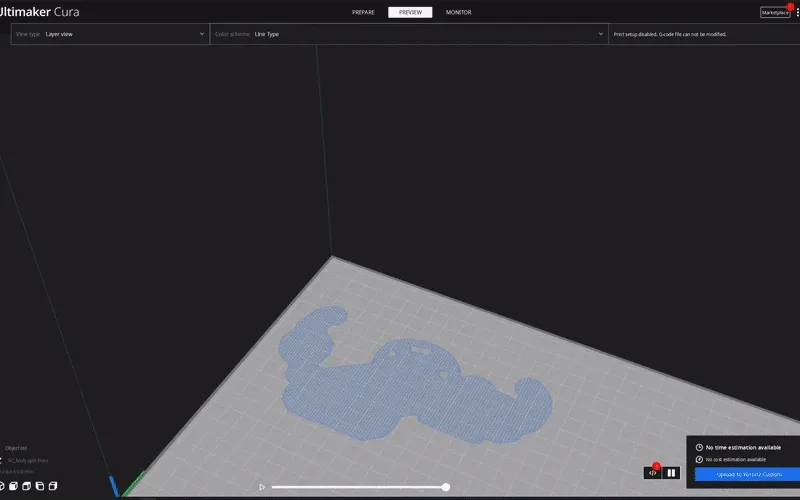The height and width of the screenshot is (500, 800).
Task: Select the top-down camera view cube
Action: pyautogui.click(x=27, y=486)
